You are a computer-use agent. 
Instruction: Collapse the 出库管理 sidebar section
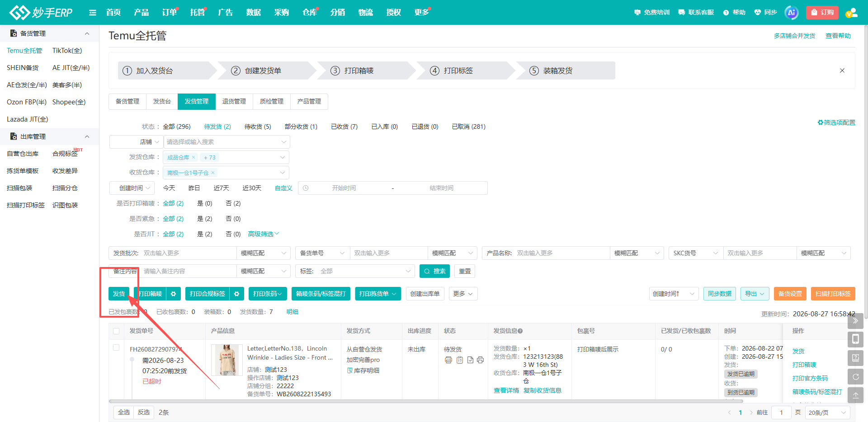[87, 136]
